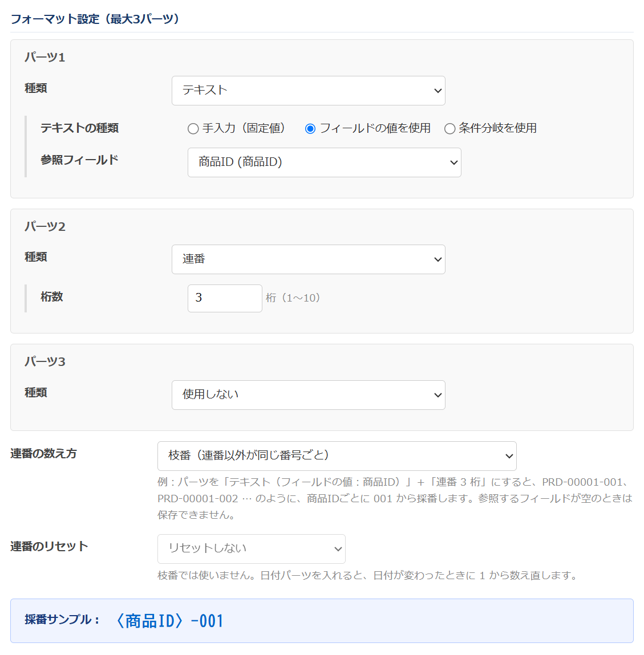The image size is (644, 655).
Task: Click the help text starting with 枝番では使いません
Action: click(x=368, y=576)
